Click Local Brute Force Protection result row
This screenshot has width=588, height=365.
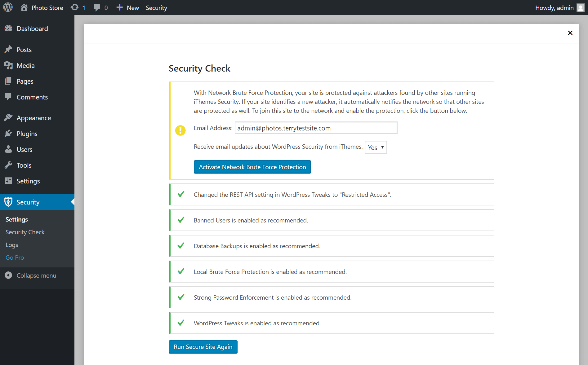[x=332, y=272]
